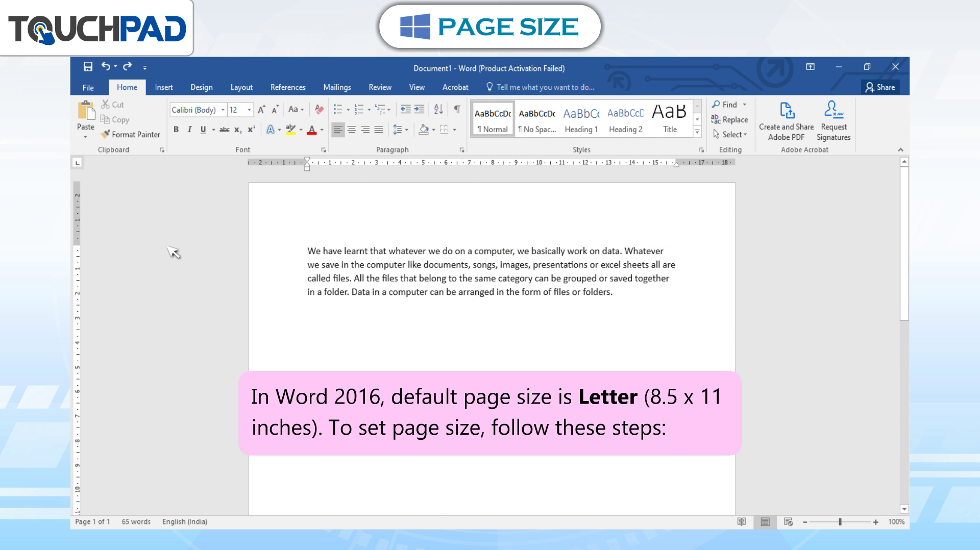This screenshot has height=550, width=980.
Task: Apply the red font color
Action: (x=312, y=130)
